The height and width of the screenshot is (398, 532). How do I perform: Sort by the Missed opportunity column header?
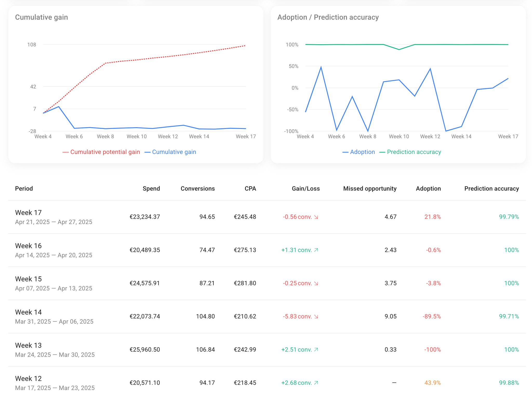click(x=370, y=188)
